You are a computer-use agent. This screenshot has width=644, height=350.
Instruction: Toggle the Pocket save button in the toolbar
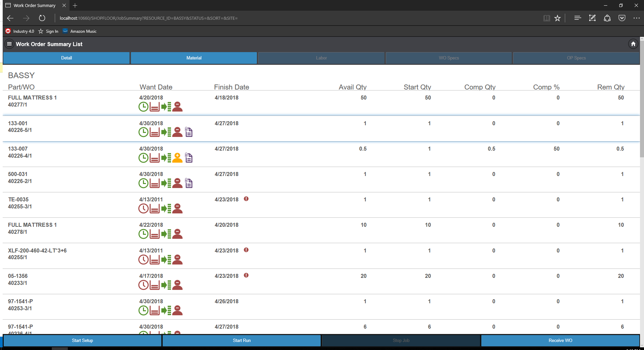tap(622, 18)
